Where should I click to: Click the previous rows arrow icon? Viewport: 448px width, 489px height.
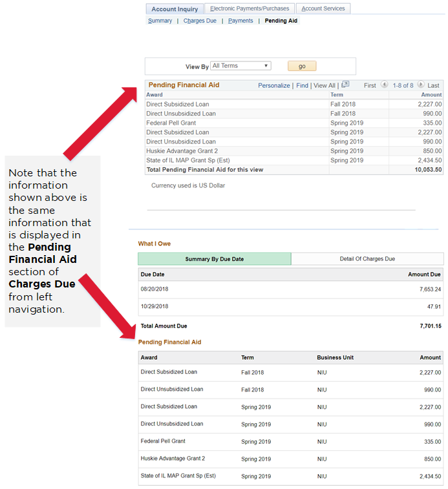[384, 85]
